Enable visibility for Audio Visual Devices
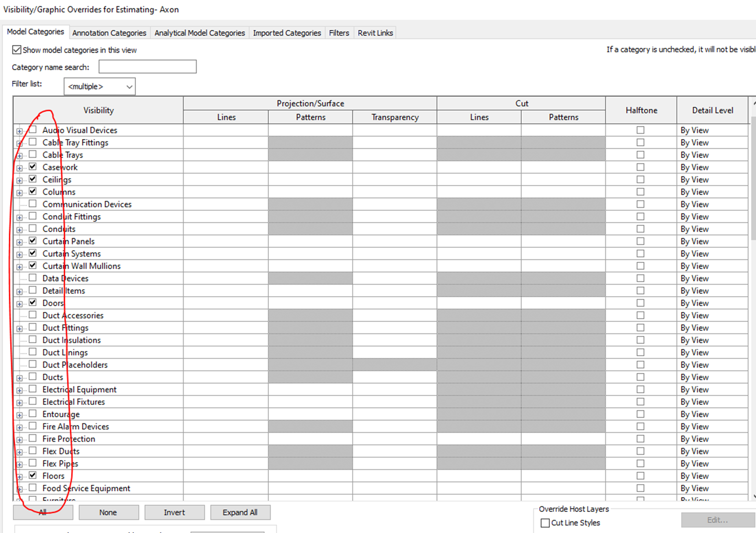756x533 pixels. click(x=33, y=130)
